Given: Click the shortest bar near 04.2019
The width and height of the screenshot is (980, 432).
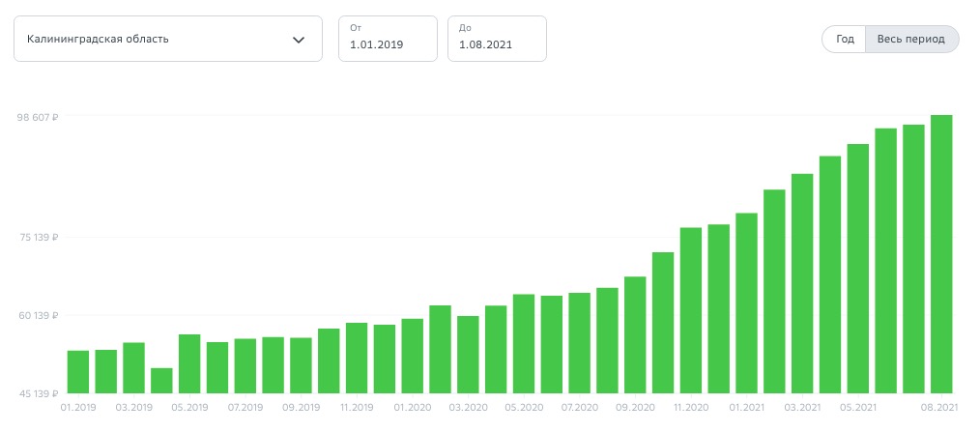Looking at the screenshot, I should [x=161, y=381].
